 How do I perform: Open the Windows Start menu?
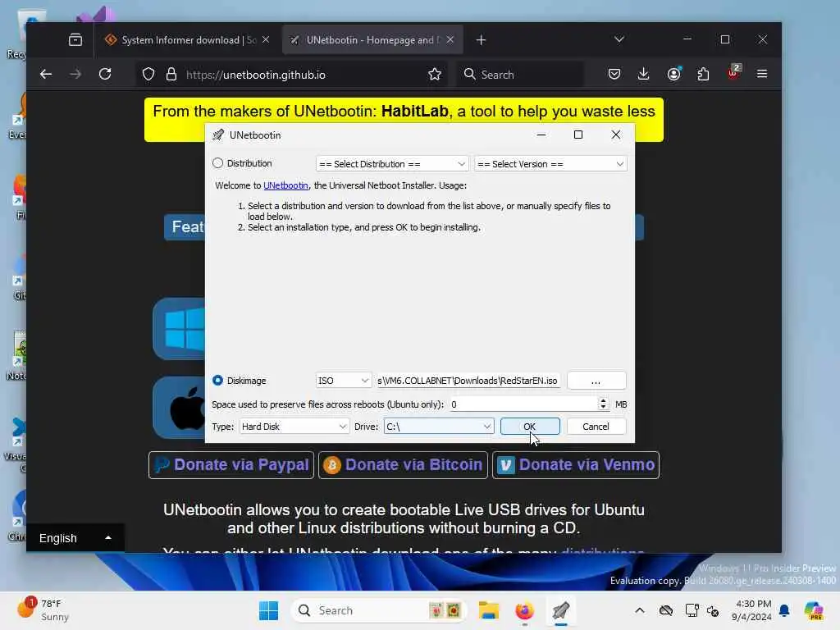(x=268, y=610)
